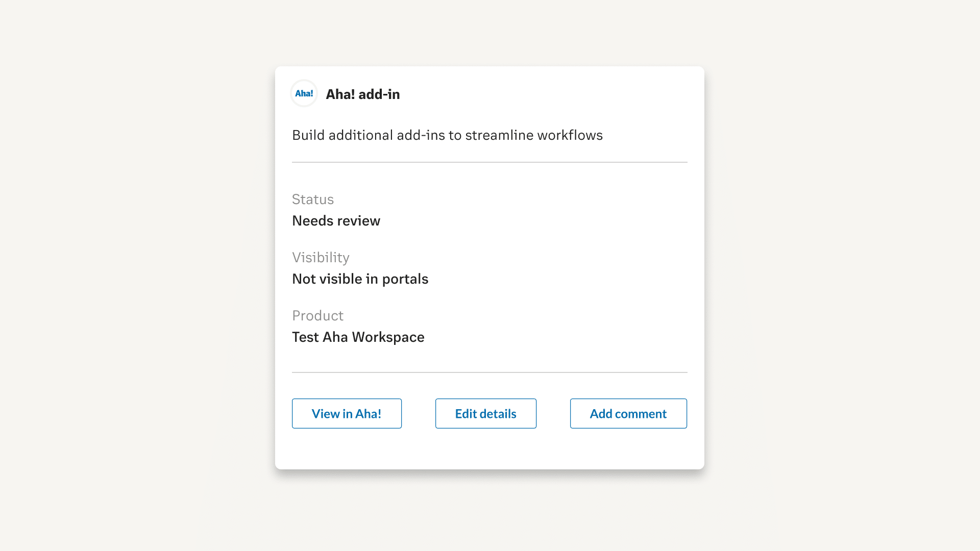This screenshot has width=980, height=551.
Task: Click the word Aha! in the card title
Action: pos(340,94)
